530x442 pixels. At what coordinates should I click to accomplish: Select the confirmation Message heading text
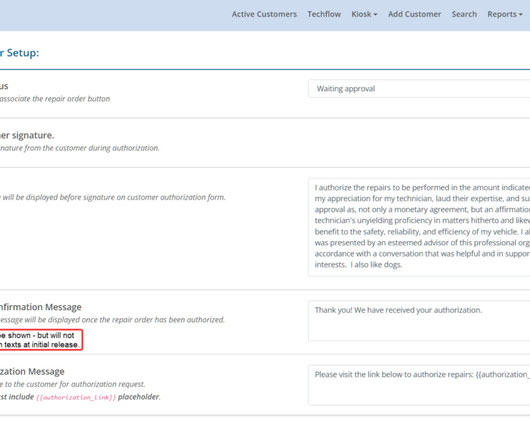40,307
